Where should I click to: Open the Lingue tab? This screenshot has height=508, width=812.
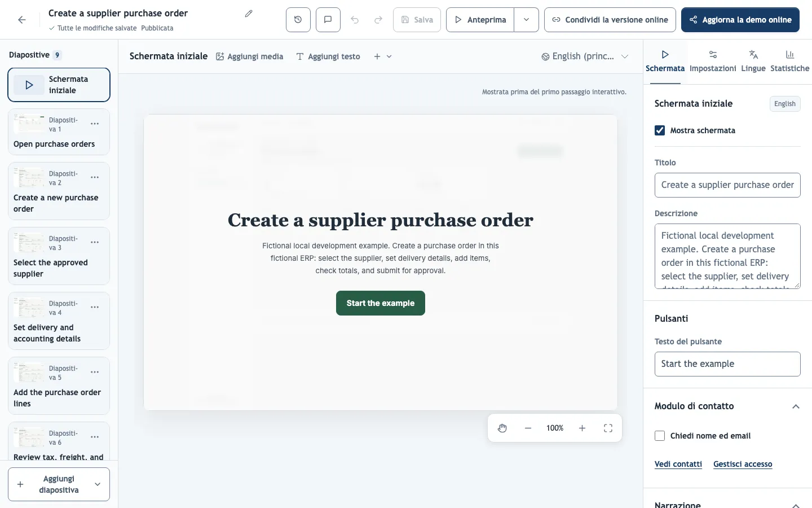tap(753, 62)
